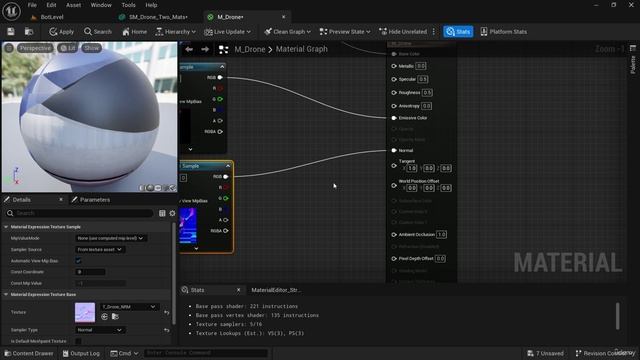Collapse selected Texture Sample node header arrow
This screenshot has height=360, width=640.
click(228, 166)
